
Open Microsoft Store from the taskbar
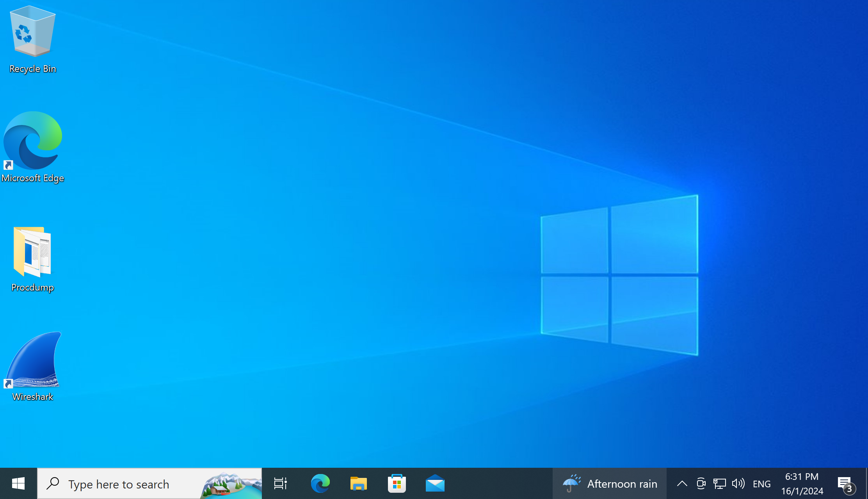(x=397, y=483)
